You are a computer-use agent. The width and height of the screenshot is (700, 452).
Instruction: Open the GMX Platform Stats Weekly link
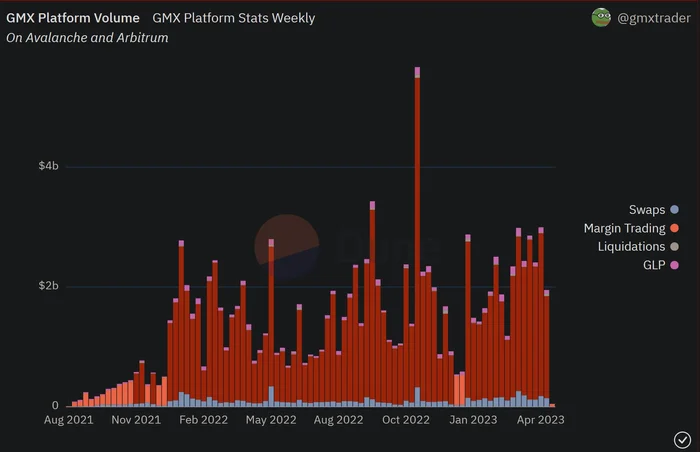pyautogui.click(x=233, y=18)
